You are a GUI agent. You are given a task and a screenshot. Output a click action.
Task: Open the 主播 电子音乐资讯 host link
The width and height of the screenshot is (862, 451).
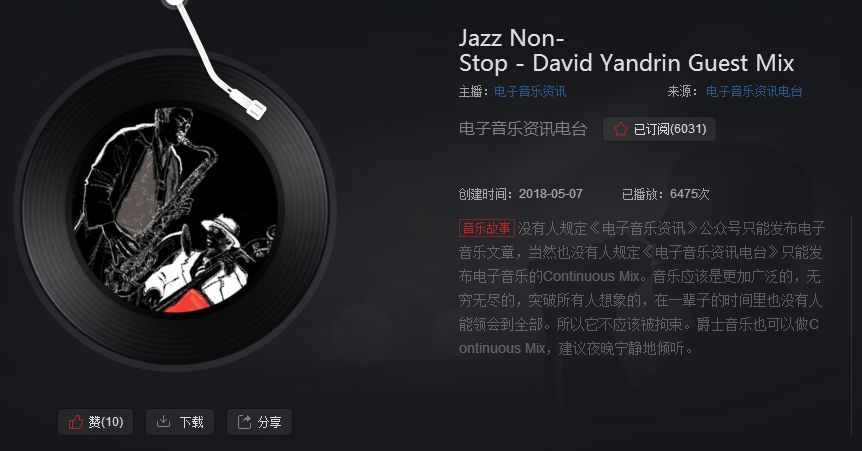pos(530,91)
